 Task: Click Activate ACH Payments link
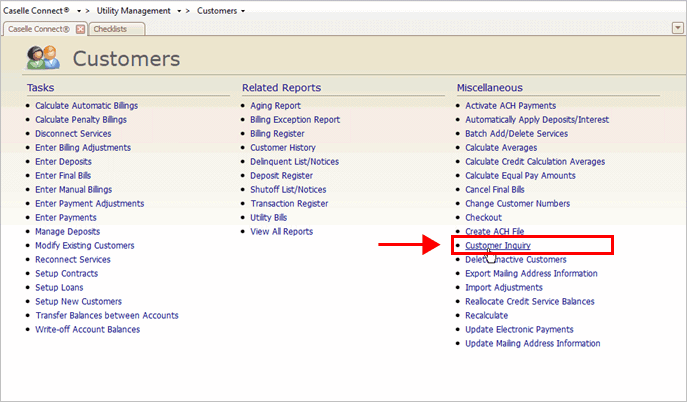click(510, 105)
